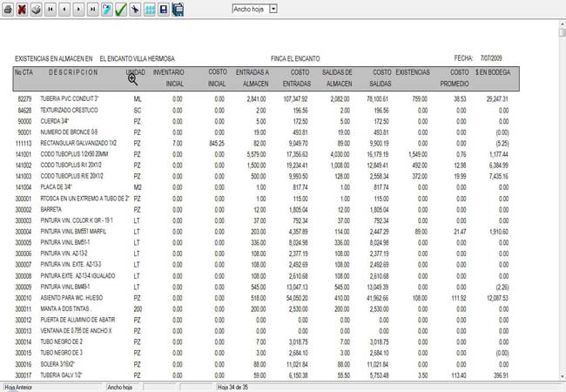The width and height of the screenshot is (566, 392).
Task: Click the FINCA EL ENCANTO title text
Action: [295, 58]
